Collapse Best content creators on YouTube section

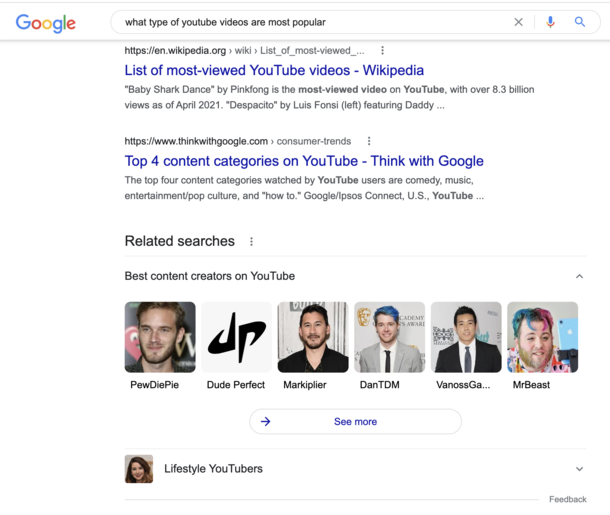(579, 276)
